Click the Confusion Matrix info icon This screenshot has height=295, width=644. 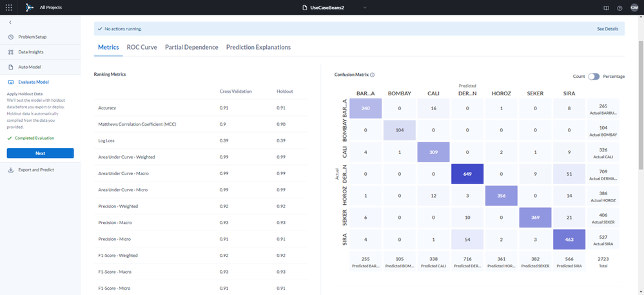click(x=372, y=75)
